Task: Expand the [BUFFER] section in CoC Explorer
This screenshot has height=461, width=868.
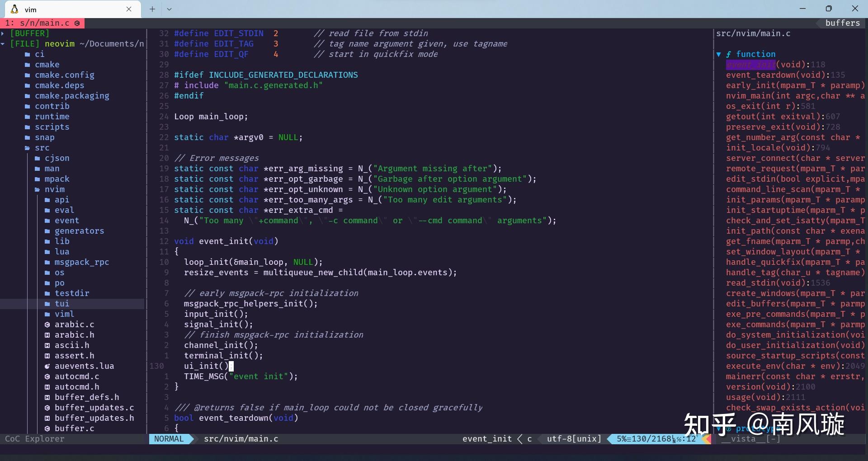Action: pyautogui.click(x=3, y=33)
